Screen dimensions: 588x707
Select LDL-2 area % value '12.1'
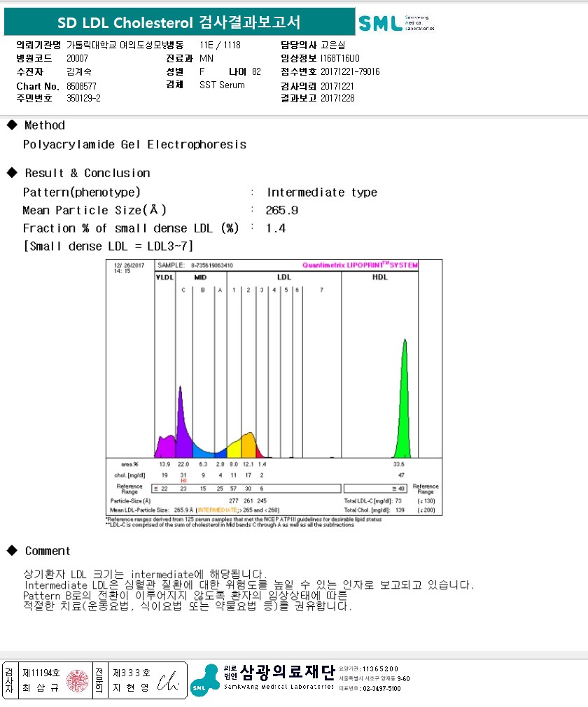[248, 464]
